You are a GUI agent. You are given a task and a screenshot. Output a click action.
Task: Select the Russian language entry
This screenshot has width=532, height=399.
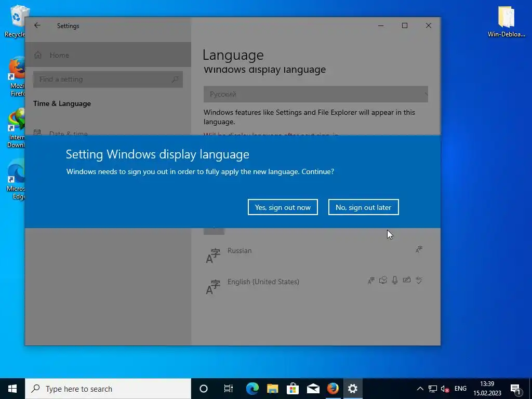click(315, 255)
